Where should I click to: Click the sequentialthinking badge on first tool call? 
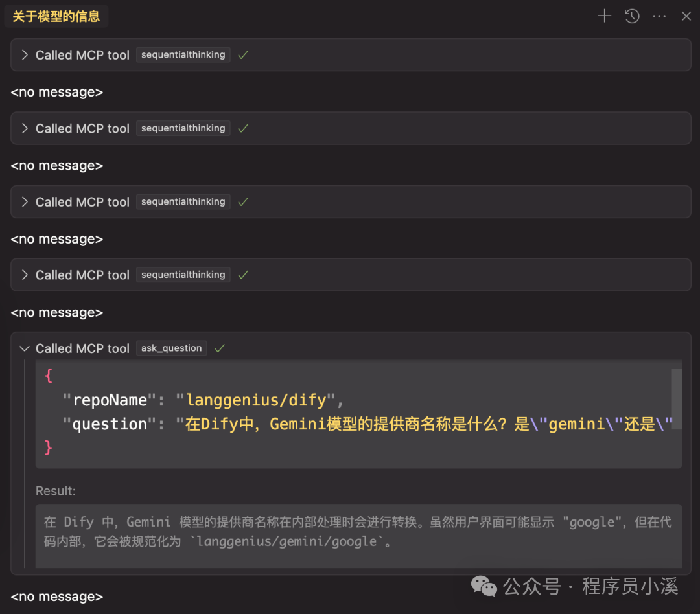(x=183, y=54)
